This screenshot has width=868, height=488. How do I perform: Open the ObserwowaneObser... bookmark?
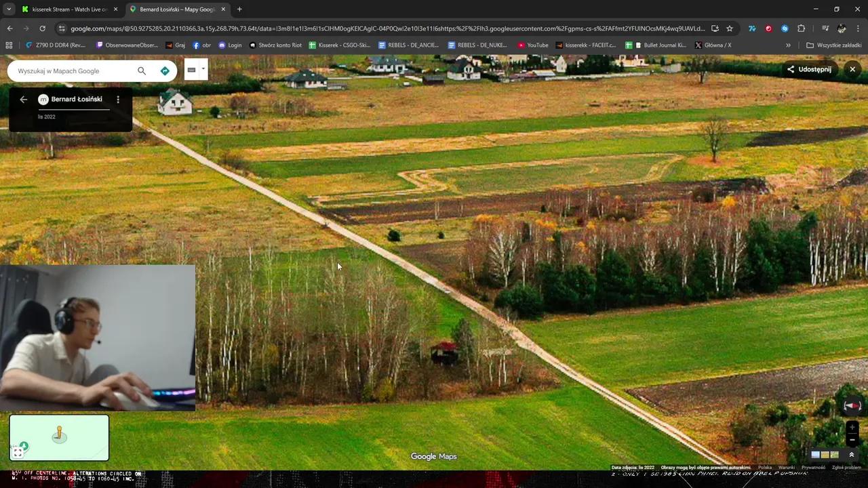coord(127,45)
